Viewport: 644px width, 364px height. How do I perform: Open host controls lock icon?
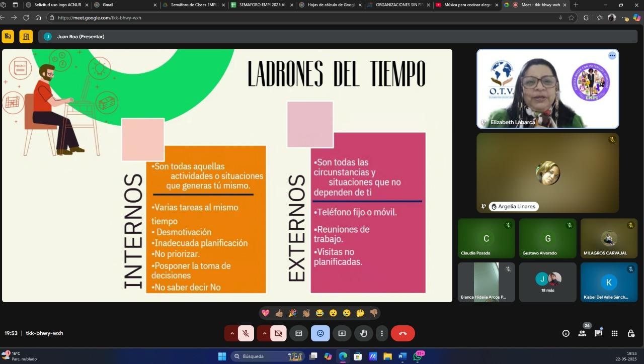coord(631,333)
